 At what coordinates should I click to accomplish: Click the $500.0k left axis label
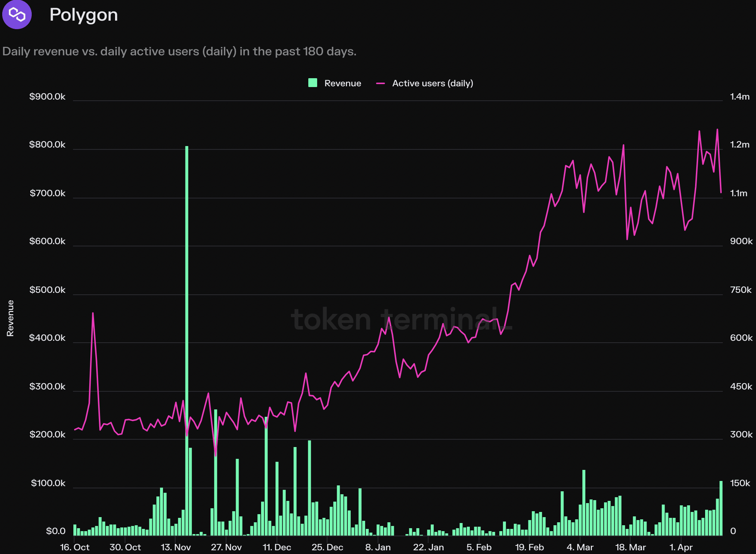47,290
